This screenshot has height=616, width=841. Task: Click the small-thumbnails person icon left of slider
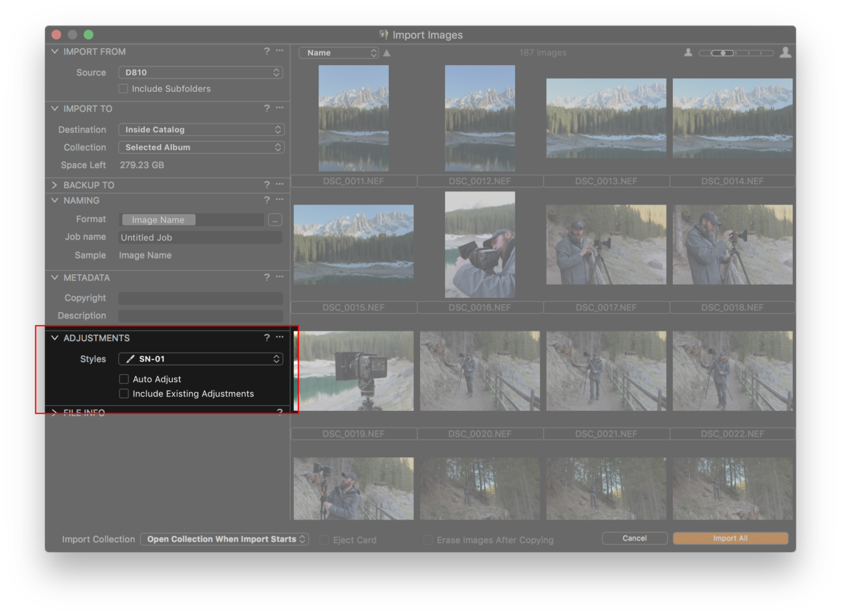coord(689,52)
